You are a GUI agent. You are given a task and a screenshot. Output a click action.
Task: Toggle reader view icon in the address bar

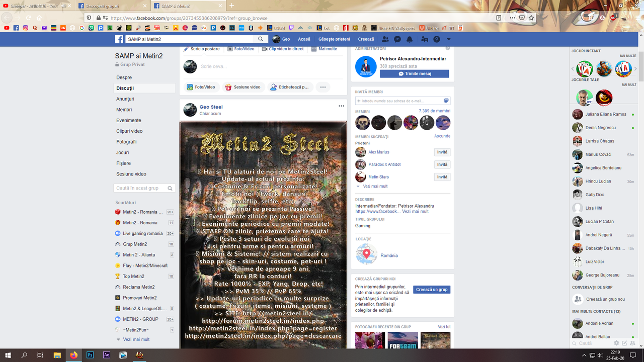[x=499, y=18]
